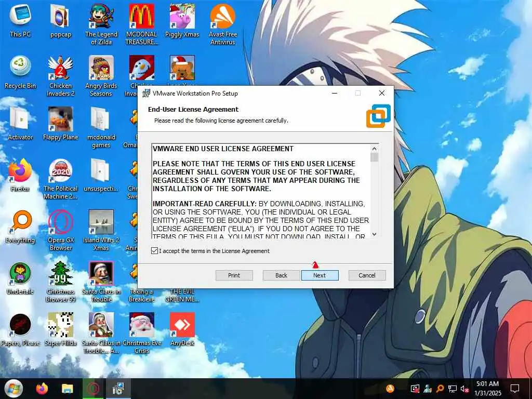Open Everything search tray icon
Screen dimensions: 532x399
[x=440, y=389]
